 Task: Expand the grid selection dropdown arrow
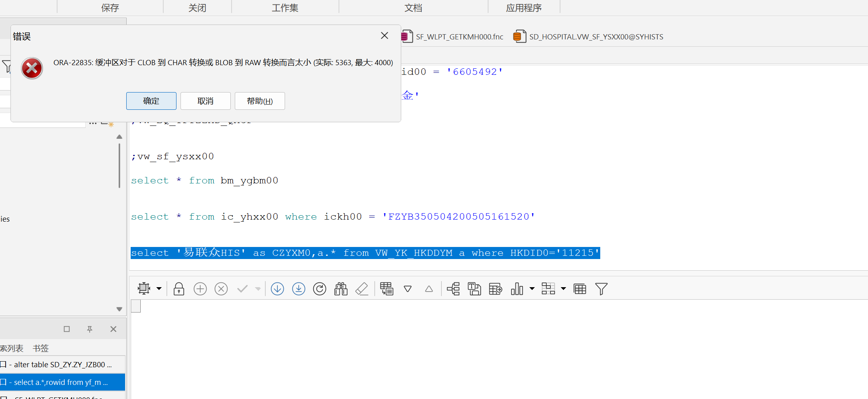[159, 289]
